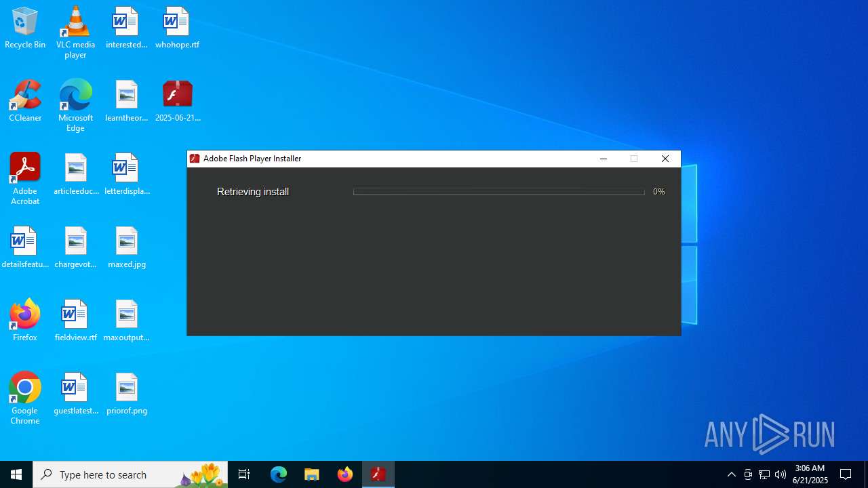This screenshot has height=488, width=868.
Task: Select the interested... Word document icon
Action: point(126,28)
